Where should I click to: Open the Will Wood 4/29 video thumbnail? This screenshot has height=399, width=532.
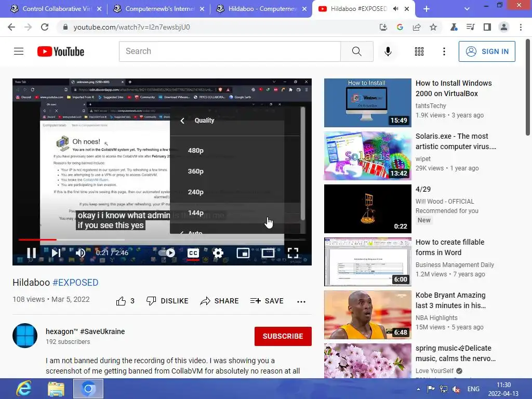(x=367, y=209)
